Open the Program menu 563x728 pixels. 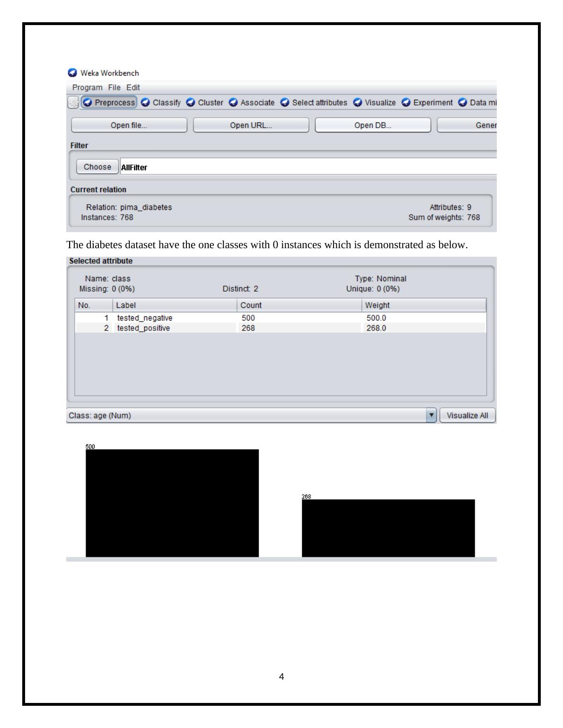87,87
